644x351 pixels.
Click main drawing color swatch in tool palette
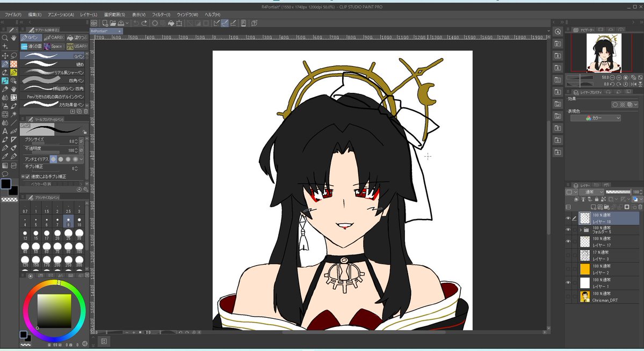6,184
